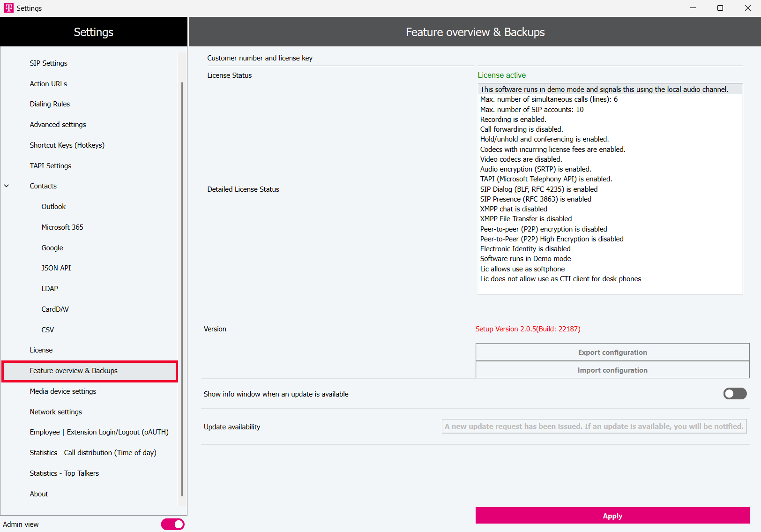Open Dialing Rules section
This screenshot has height=532, width=761.
tap(50, 104)
